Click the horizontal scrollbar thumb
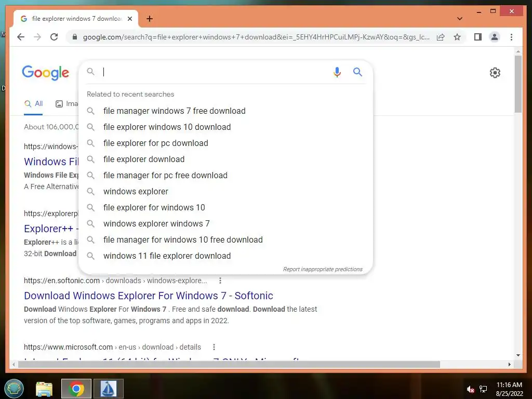This screenshot has width=532, height=399. 229,364
